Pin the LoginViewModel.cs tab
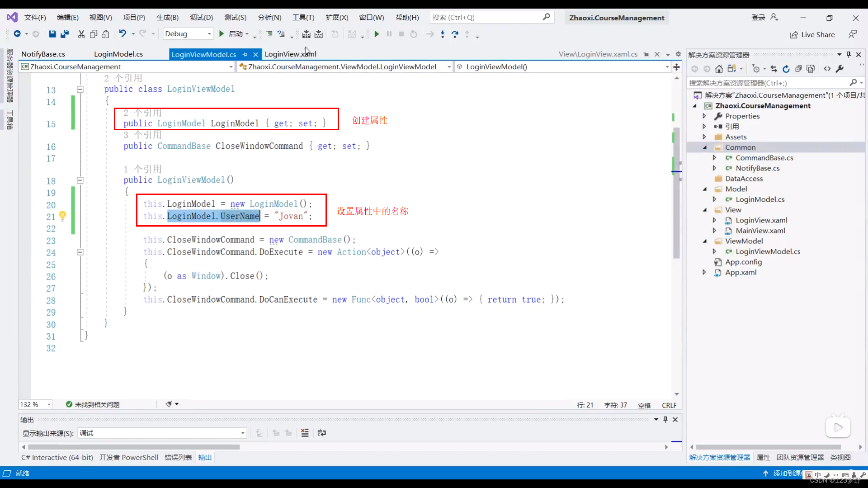868x488 pixels. [x=245, y=54]
